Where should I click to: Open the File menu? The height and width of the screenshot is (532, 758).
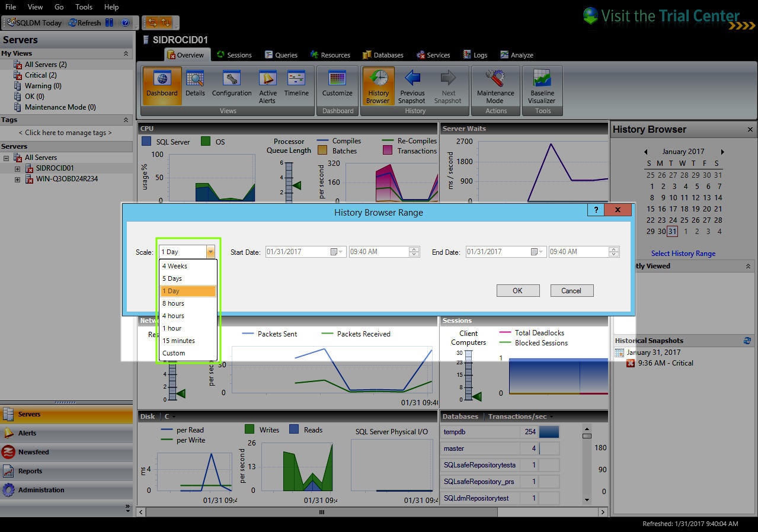11,7
